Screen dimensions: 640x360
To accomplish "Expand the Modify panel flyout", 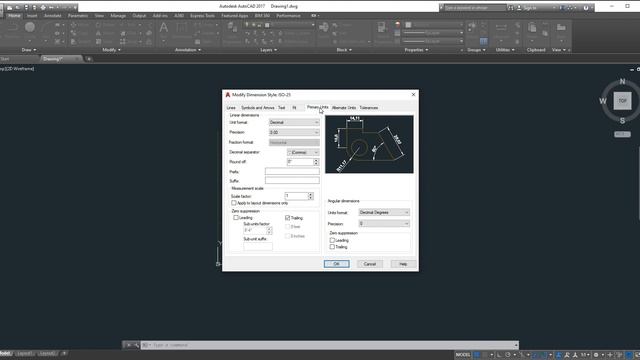I will (x=111, y=50).
